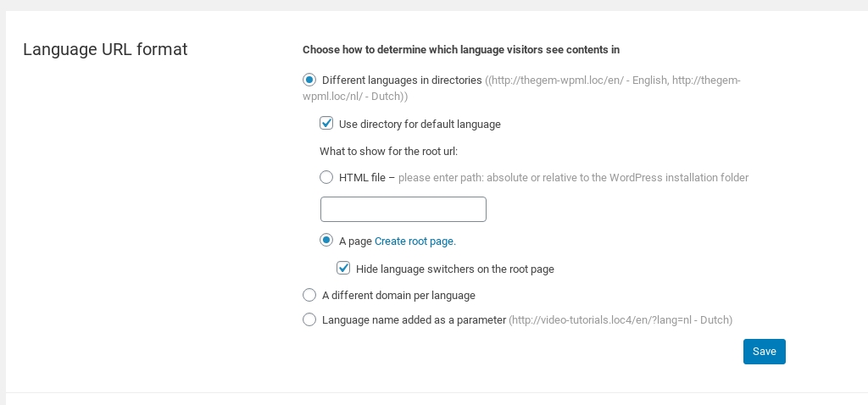The width and height of the screenshot is (868, 405).
Task: Click the 'Use directory for default language' label text
Action: pyautogui.click(x=420, y=125)
